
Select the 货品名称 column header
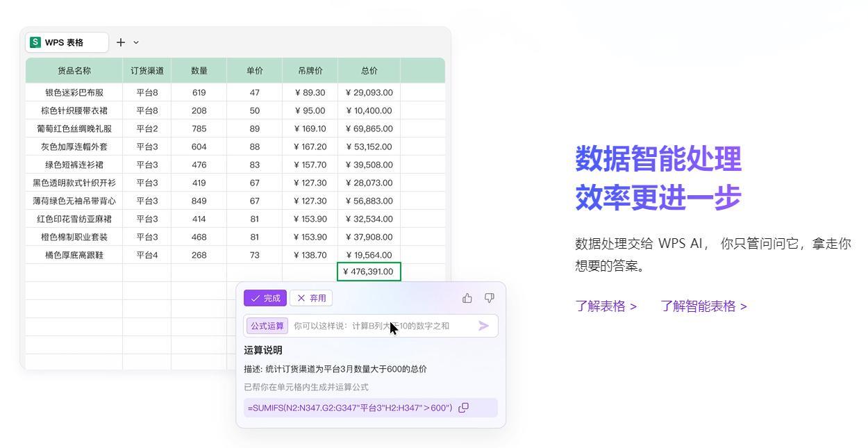pos(74,71)
